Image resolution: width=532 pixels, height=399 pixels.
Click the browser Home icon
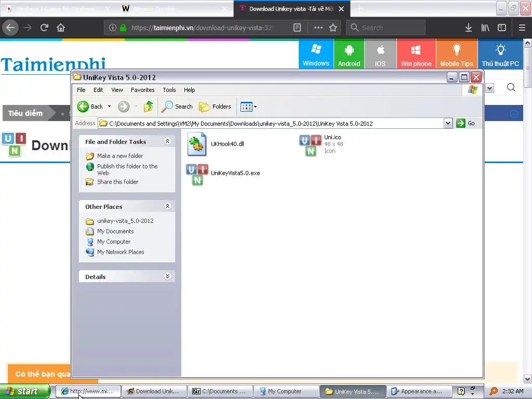point(61,28)
